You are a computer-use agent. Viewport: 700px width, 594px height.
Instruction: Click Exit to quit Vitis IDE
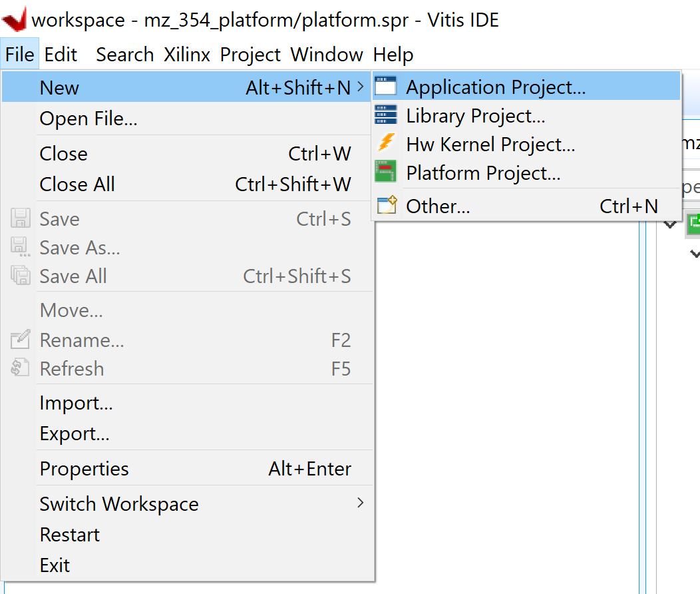tap(53, 565)
